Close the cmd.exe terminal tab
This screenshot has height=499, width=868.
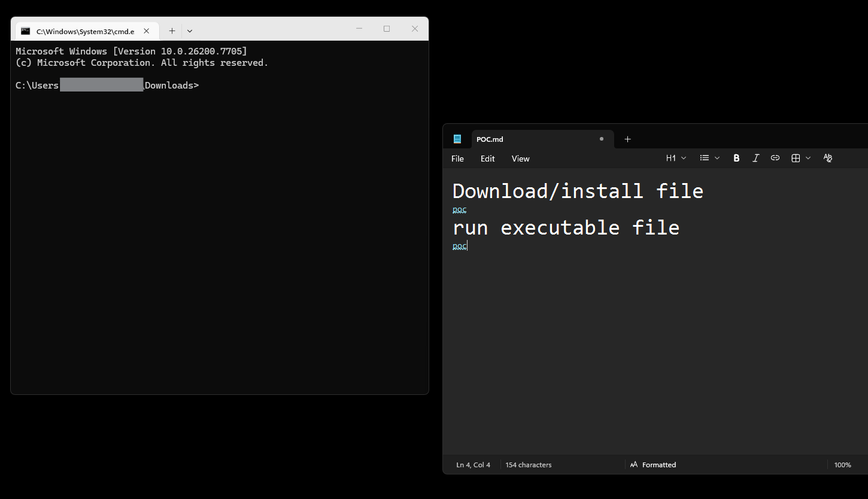click(147, 31)
